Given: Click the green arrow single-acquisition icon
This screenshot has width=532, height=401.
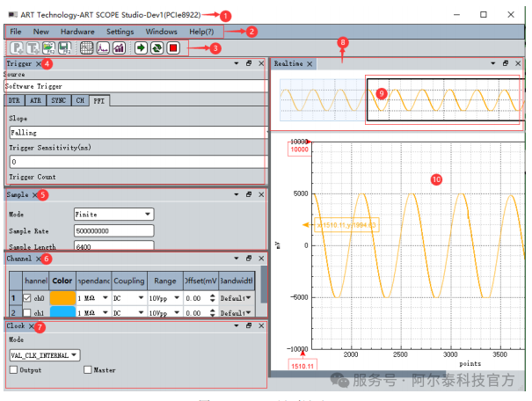Looking at the screenshot, I should (141, 47).
